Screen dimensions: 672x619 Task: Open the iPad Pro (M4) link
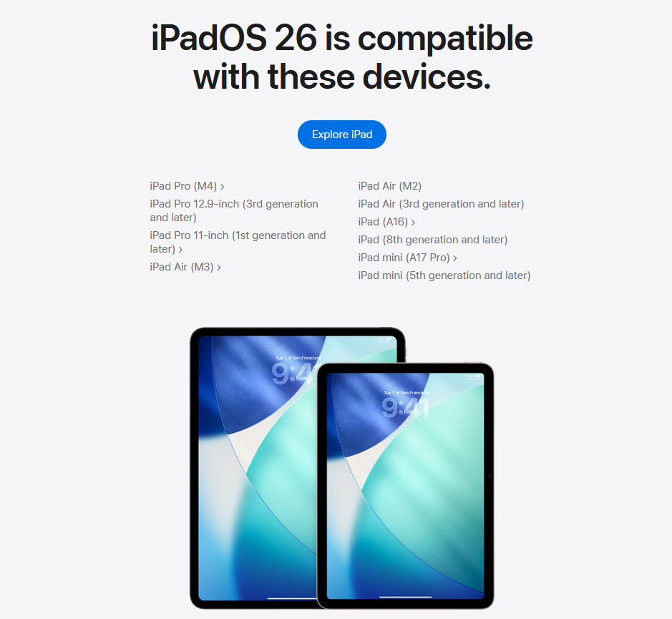[187, 186]
